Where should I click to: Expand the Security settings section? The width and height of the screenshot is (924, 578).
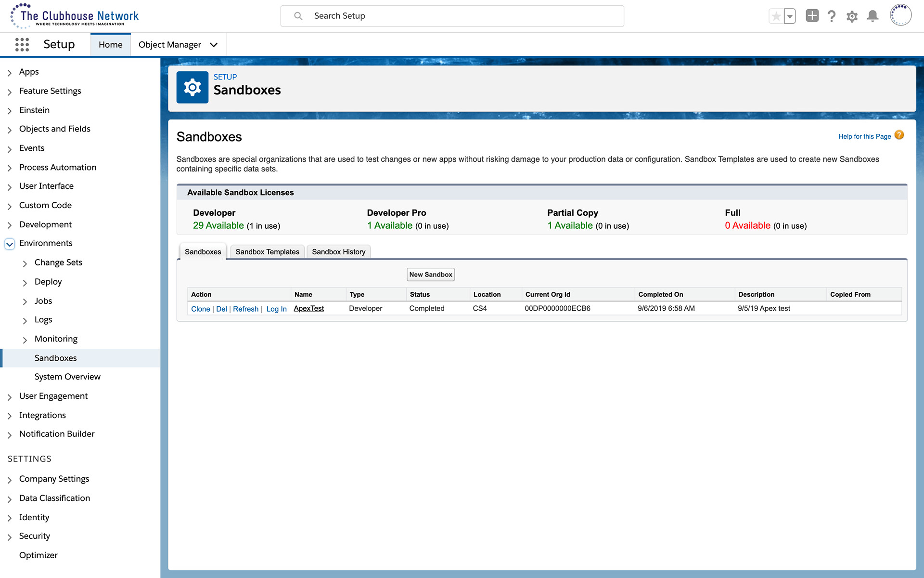[x=10, y=537]
